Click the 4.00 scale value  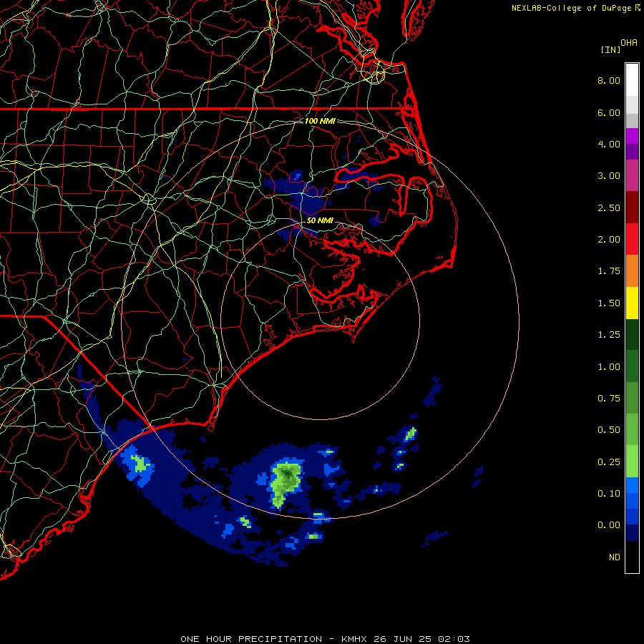(609, 144)
